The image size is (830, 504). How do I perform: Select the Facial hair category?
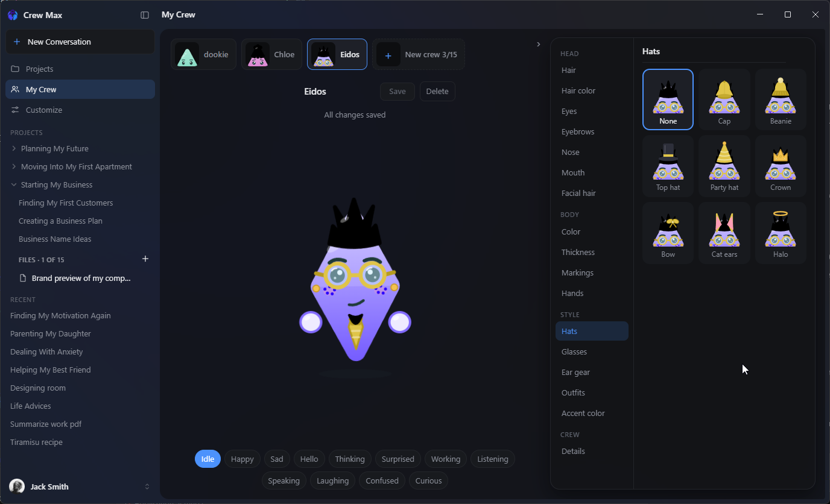point(592,193)
